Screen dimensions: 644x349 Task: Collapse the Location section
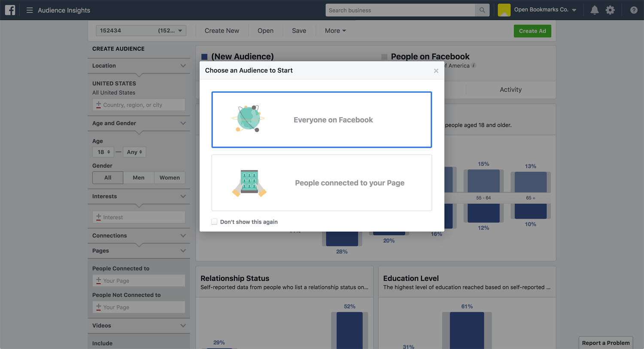coord(183,66)
